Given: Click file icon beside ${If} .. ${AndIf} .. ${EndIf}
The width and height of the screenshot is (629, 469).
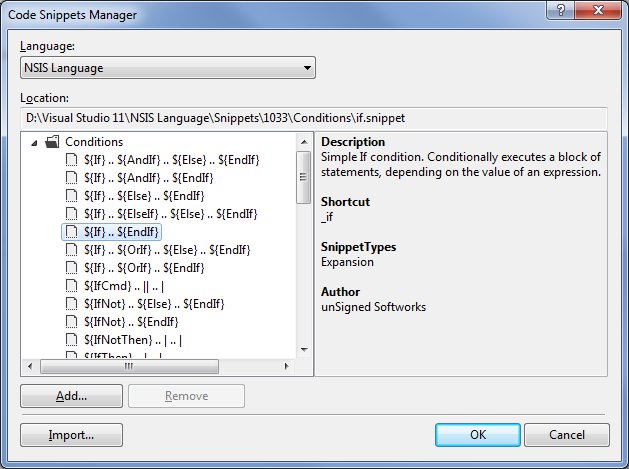Looking at the screenshot, I should pos(71,178).
